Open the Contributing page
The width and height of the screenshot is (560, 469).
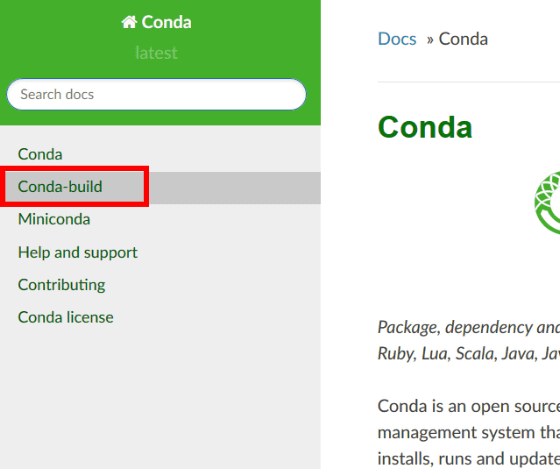(x=61, y=285)
